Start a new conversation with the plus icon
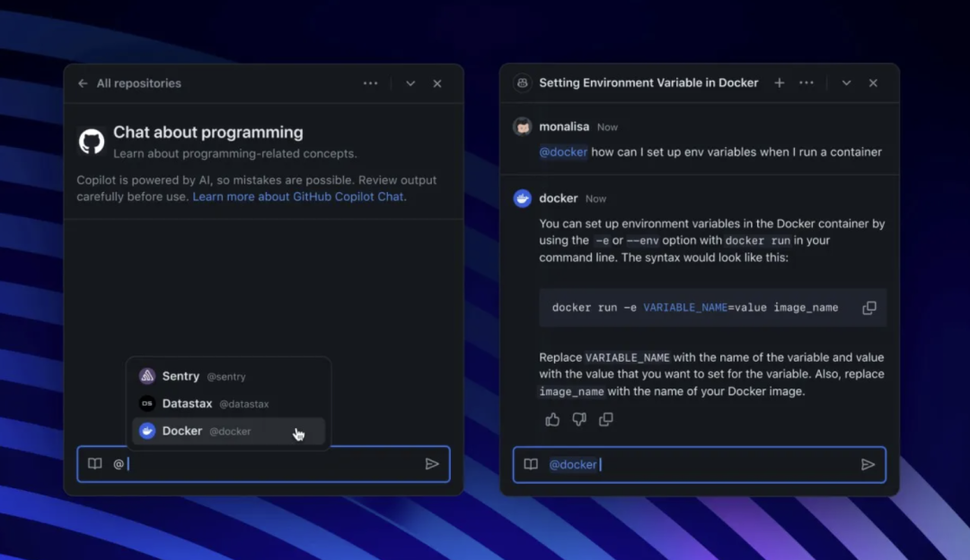Image resolution: width=970 pixels, height=560 pixels. point(780,83)
